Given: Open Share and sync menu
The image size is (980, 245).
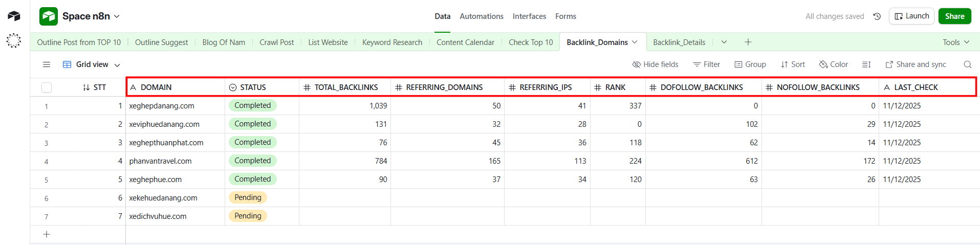Looking at the screenshot, I should 916,64.
